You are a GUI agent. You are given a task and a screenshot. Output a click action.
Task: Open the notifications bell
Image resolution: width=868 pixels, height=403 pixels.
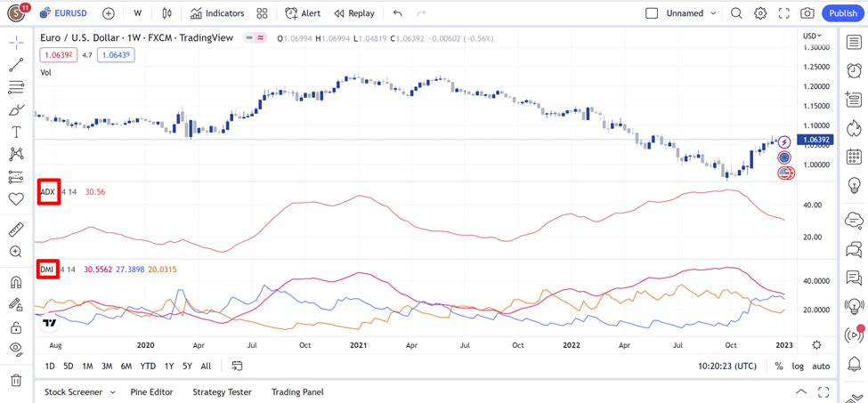tap(854, 363)
